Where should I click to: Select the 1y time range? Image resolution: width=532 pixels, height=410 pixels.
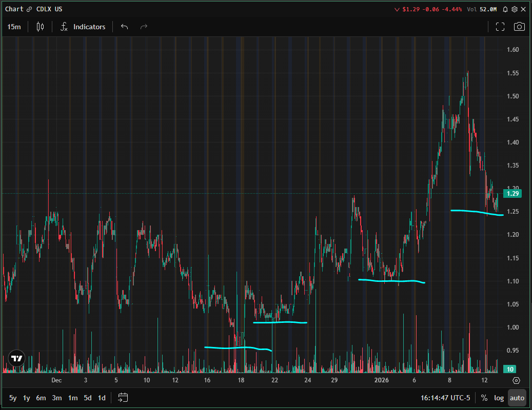pyautogui.click(x=27, y=398)
